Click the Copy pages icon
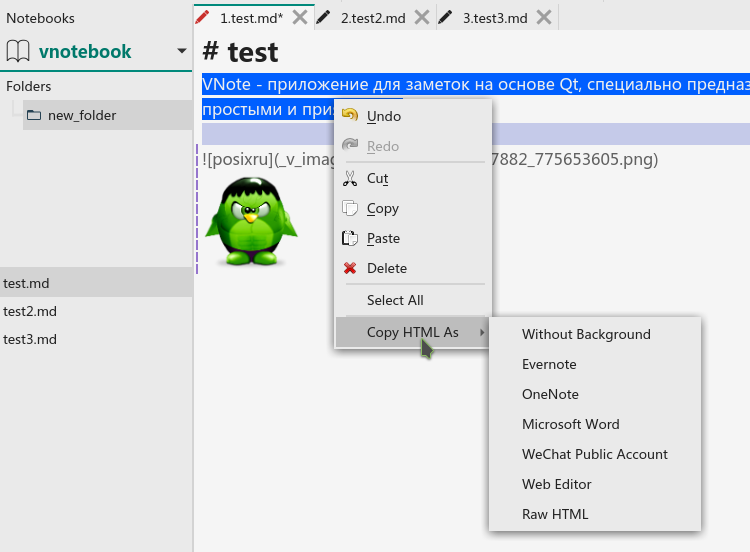Viewport: 750px width, 552px height. click(350, 209)
